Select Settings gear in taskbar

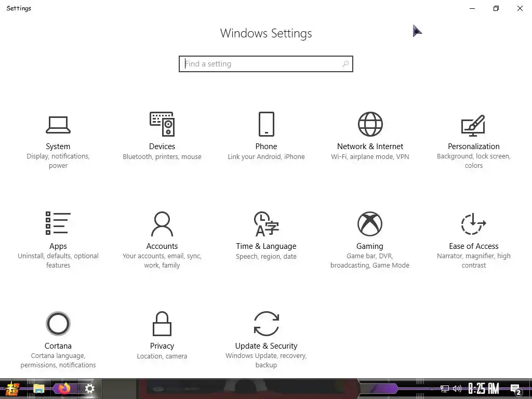(89, 389)
